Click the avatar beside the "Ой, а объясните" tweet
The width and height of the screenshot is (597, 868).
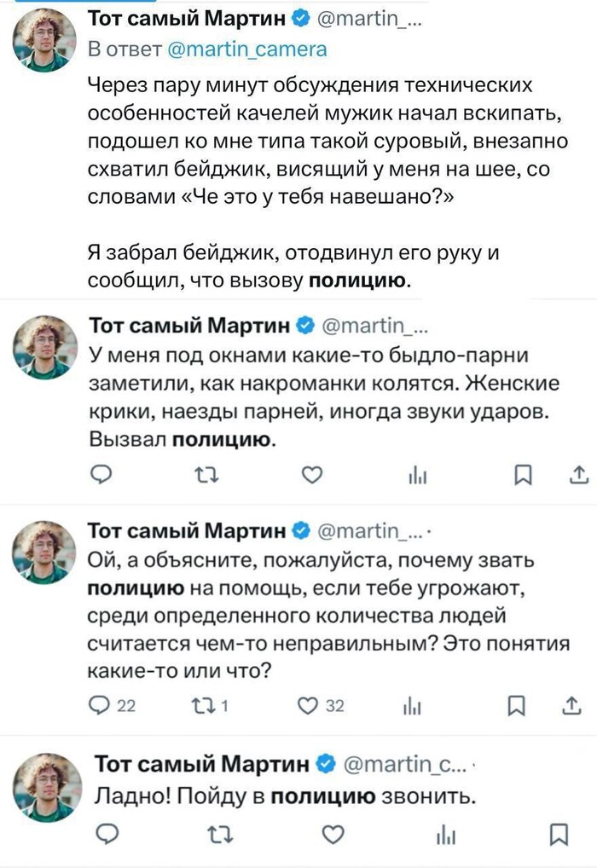point(44,552)
